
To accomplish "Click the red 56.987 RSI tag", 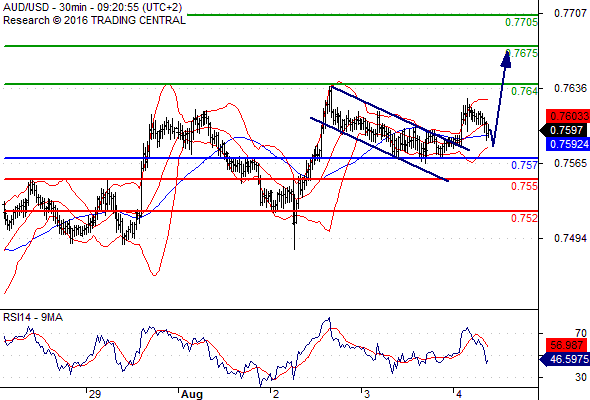I will point(567,345).
